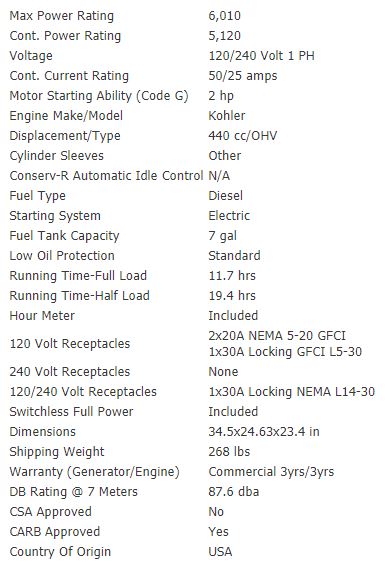Click Motor Starting Ability (Code G) label

(x=99, y=96)
